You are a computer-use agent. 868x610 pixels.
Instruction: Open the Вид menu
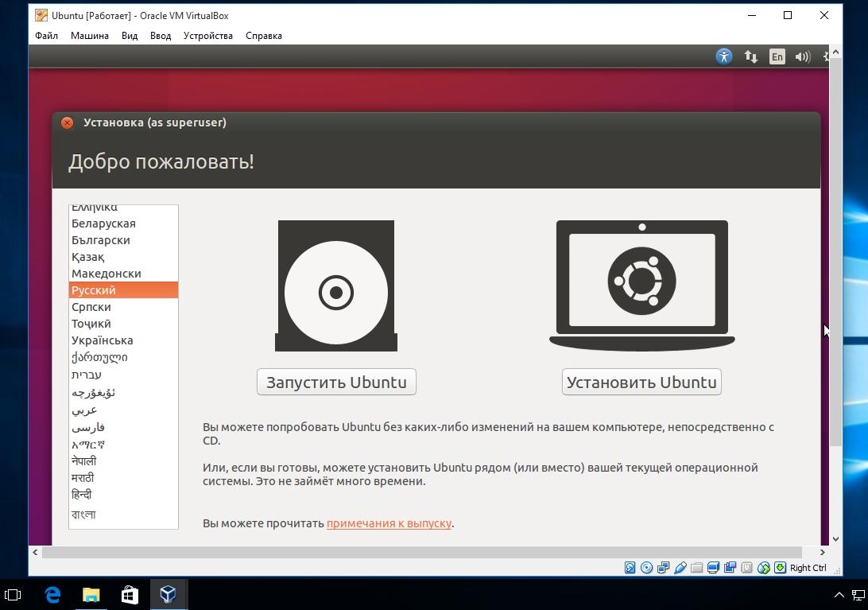pos(130,36)
